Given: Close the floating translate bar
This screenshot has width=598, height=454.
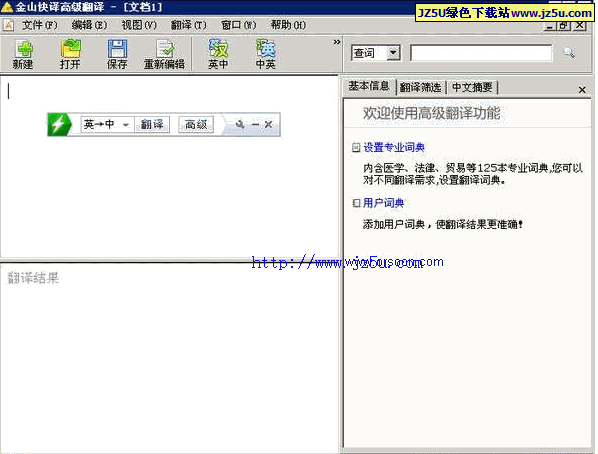Looking at the screenshot, I should coord(268,124).
